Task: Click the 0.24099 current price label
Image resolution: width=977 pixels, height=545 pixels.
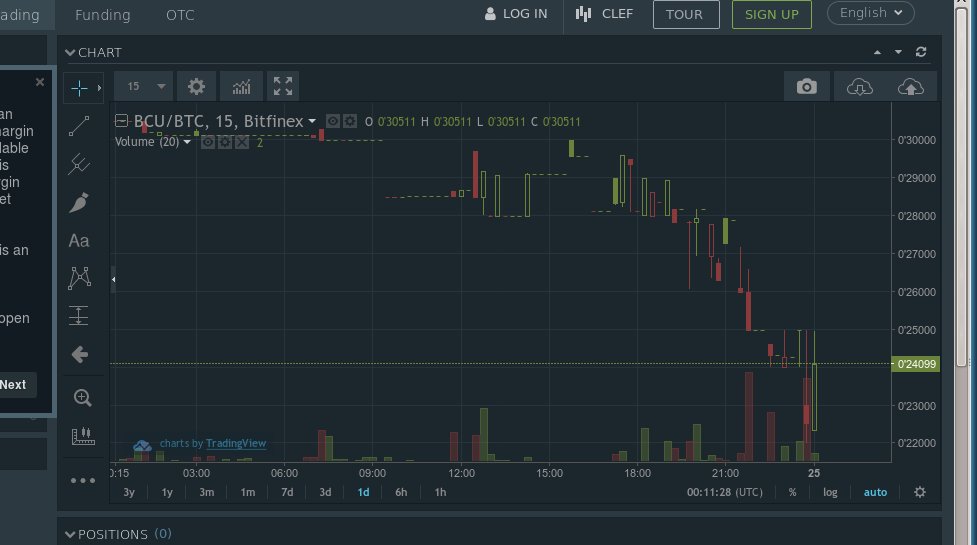Action: pyautogui.click(x=916, y=364)
